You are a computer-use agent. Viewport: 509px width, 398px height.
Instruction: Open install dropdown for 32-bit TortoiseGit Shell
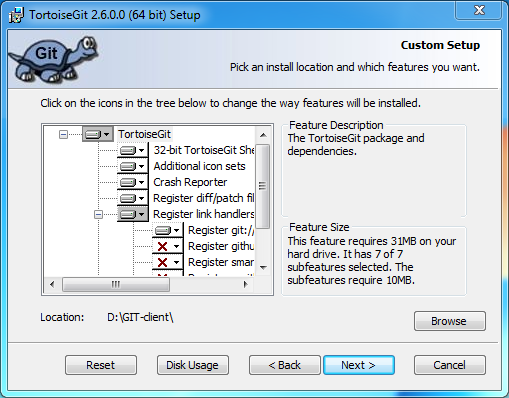tap(132, 150)
